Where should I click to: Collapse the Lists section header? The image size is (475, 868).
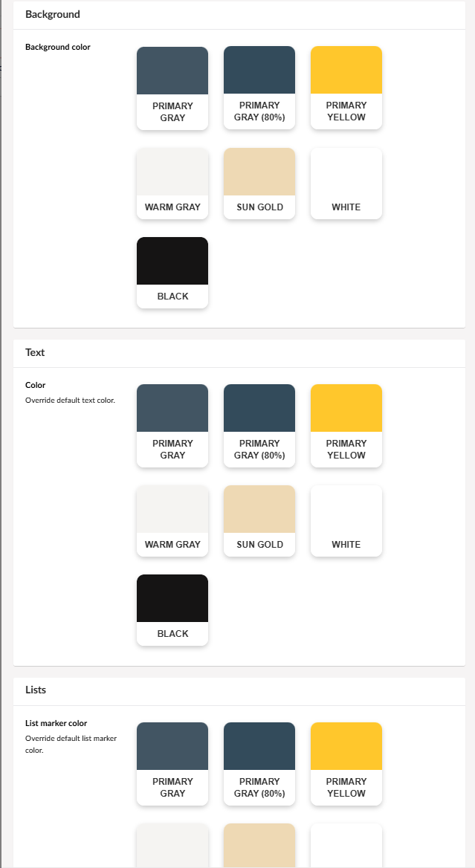tap(36, 690)
